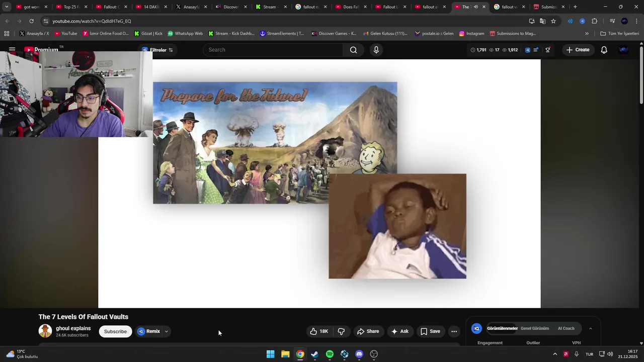Click the search magnifier button

(x=353, y=50)
